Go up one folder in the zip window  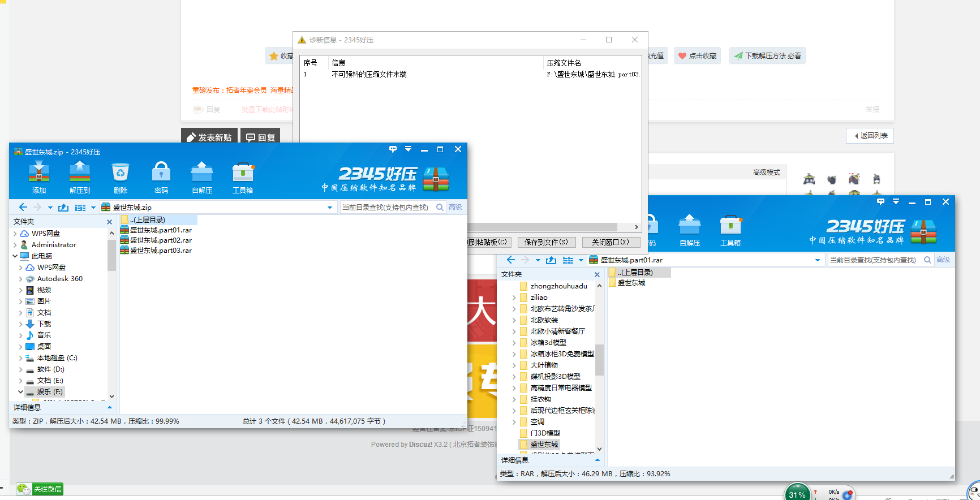(x=63, y=208)
